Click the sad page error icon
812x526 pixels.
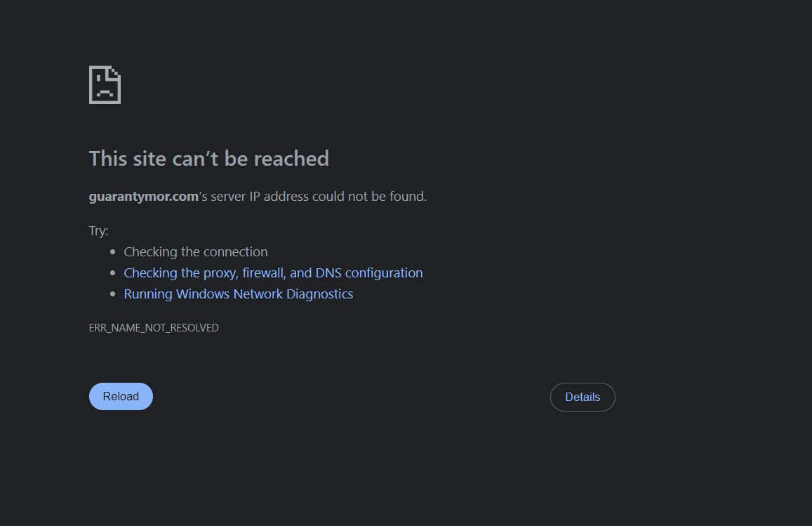click(105, 85)
